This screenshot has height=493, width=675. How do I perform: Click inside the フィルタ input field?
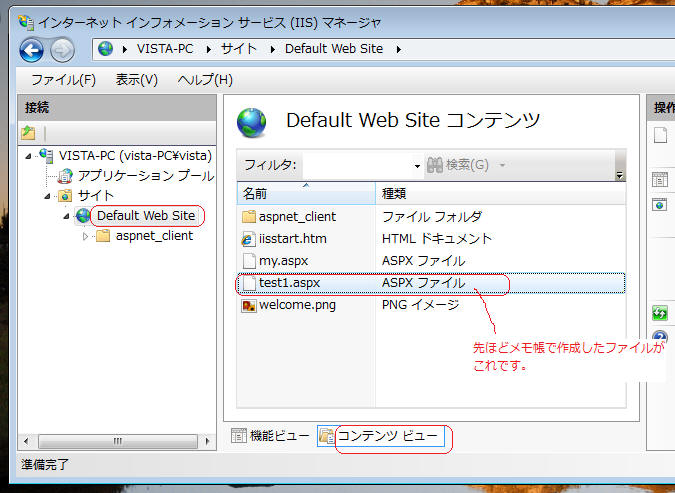(x=357, y=165)
